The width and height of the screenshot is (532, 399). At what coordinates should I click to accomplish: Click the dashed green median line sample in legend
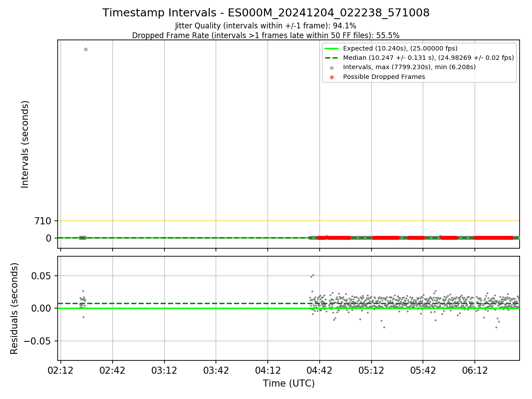coord(332,58)
